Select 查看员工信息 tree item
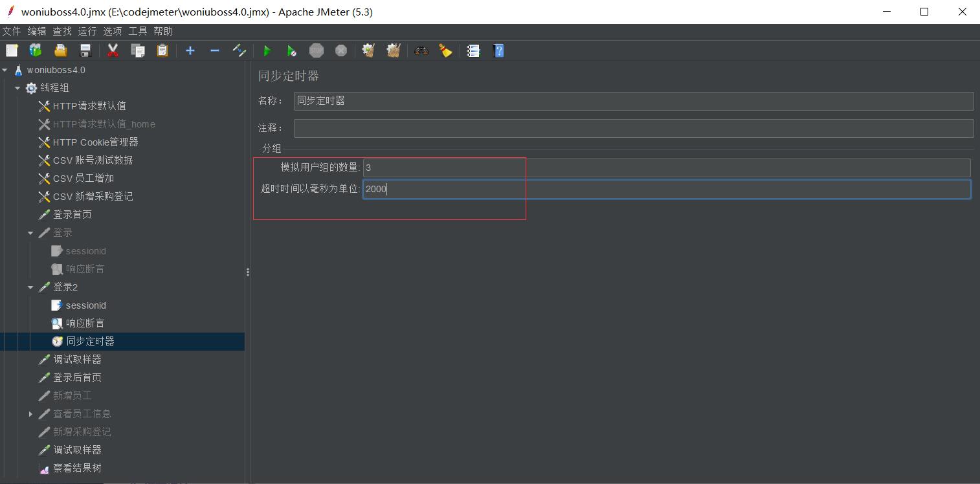 point(82,414)
